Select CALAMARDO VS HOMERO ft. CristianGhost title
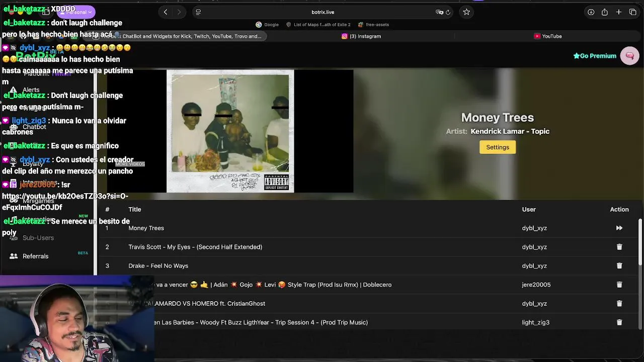Screen dimensions: 644x362 [x=205, y=304]
